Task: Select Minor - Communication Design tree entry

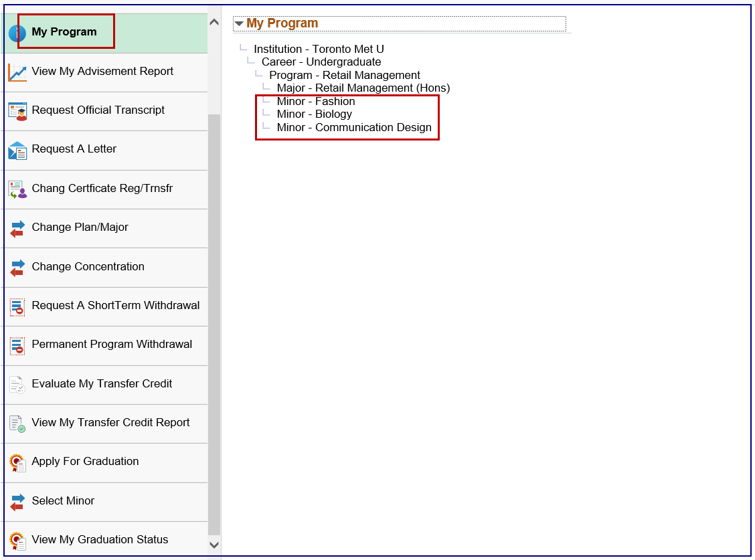Action: (354, 127)
